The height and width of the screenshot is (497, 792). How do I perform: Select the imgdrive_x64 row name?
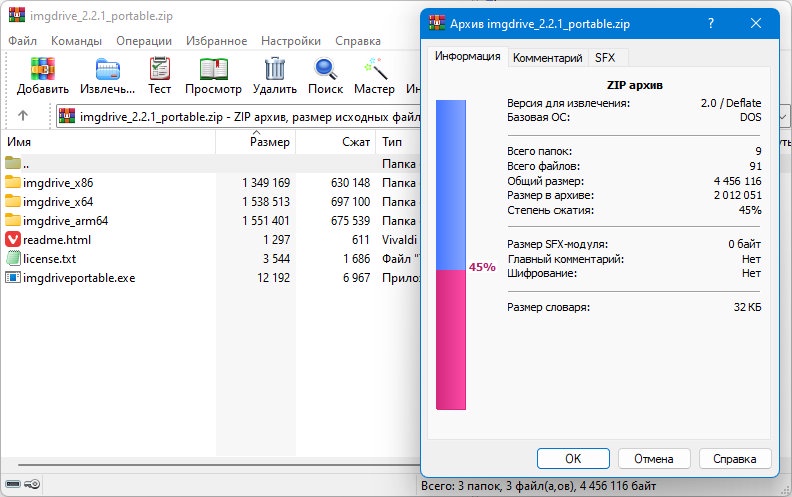click(x=58, y=202)
